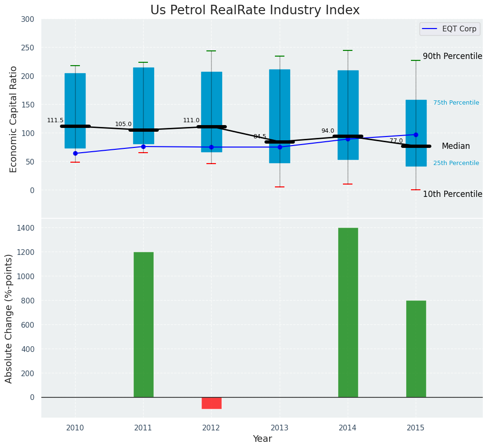The width and height of the screenshot is (488, 448).
Task: Click the blue EQT Corp legend line
Action: [x=430, y=29]
